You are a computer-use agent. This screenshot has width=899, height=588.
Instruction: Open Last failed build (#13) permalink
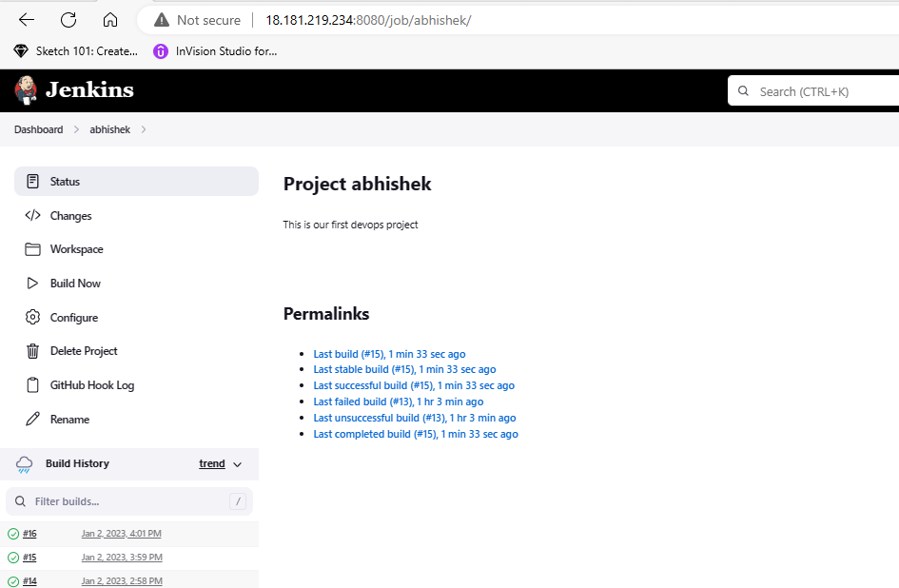399,402
